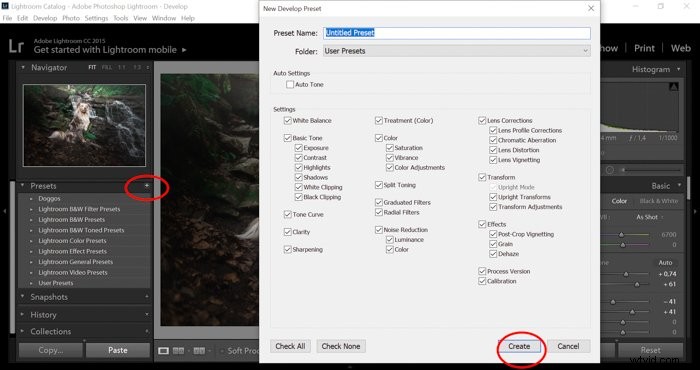Switch to the Print module
The height and width of the screenshot is (370, 700).
(x=644, y=48)
